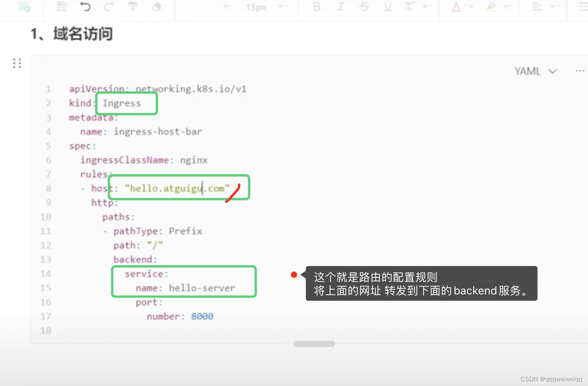588x386 pixels.
Task: Click the horizontal scrollbar of code block
Action: click(x=314, y=344)
